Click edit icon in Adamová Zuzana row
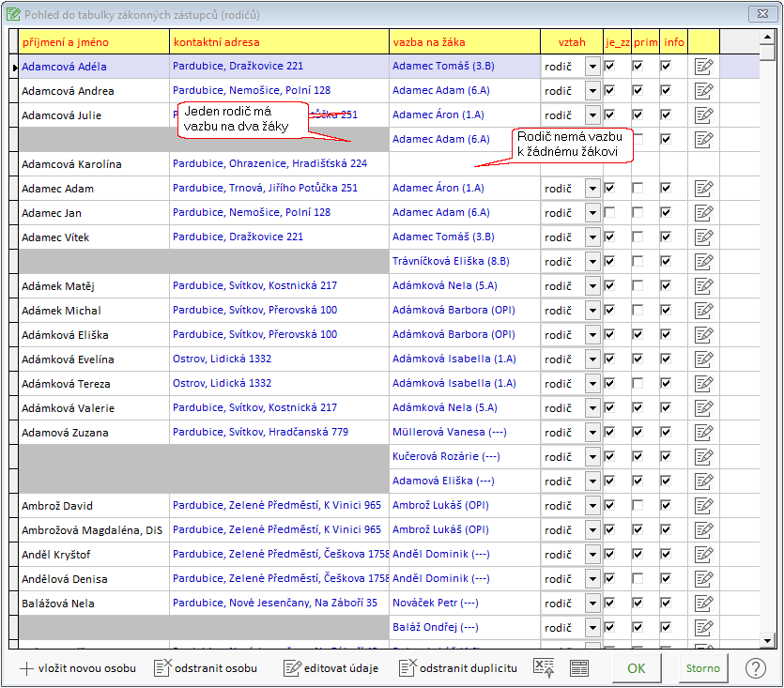Image resolution: width=784 pixels, height=688 pixels. (703, 433)
